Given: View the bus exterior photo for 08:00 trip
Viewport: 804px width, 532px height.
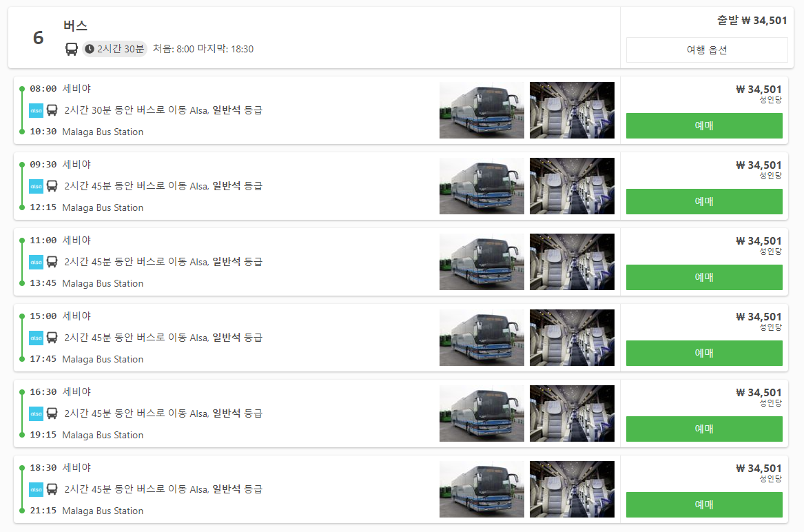Looking at the screenshot, I should 482,110.
